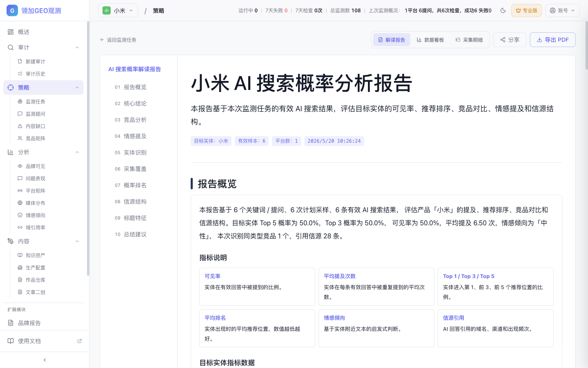Click the 有效样本: 6 tag
Image resolution: width=588 pixels, height=368 pixels.
[252, 141]
